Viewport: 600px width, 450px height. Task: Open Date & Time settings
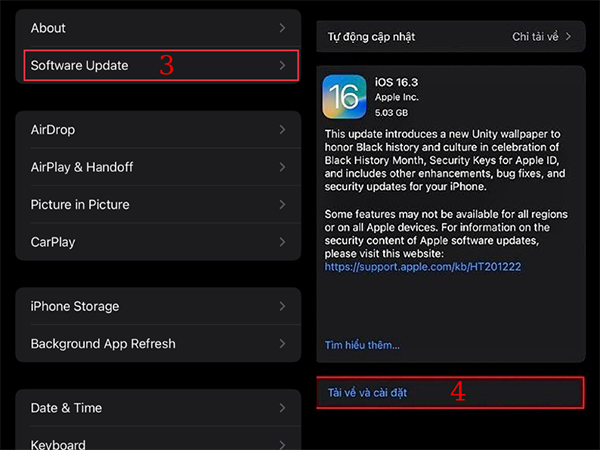point(158,408)
